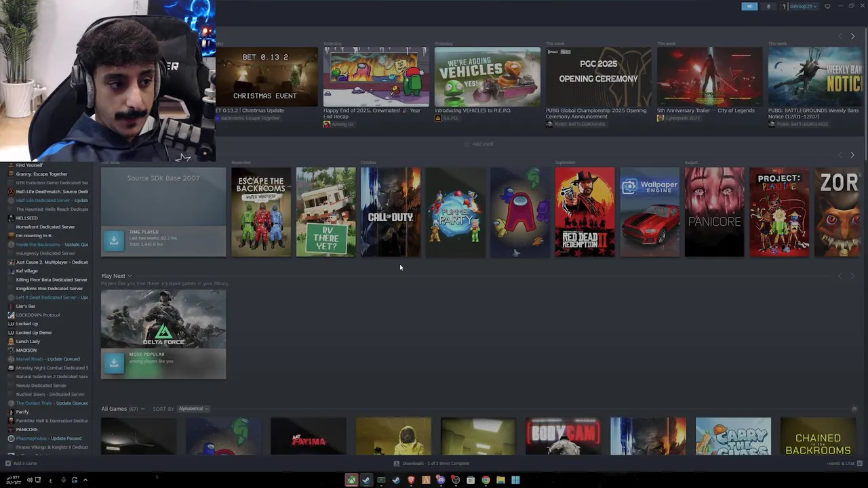Image resolution: width=868 pixels, height=488 pixels.
Task: Open Carry the Glass cover in All Games
Action: [x=733, y=436]
